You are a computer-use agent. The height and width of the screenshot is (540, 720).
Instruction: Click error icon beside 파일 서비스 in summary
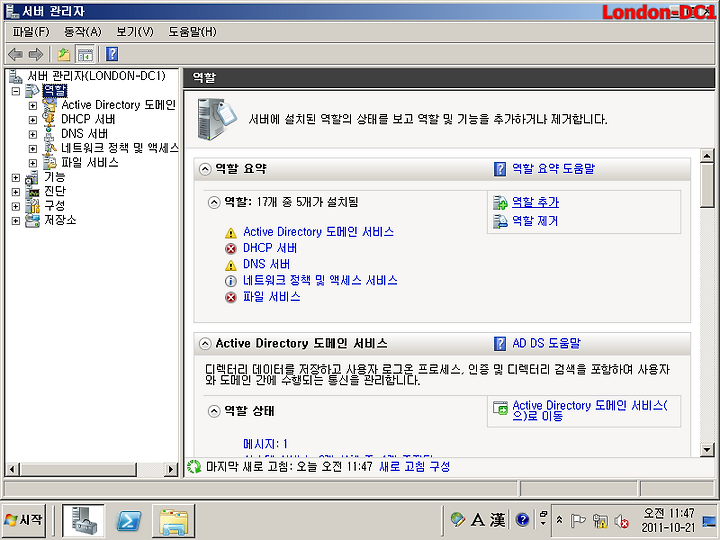231,298
